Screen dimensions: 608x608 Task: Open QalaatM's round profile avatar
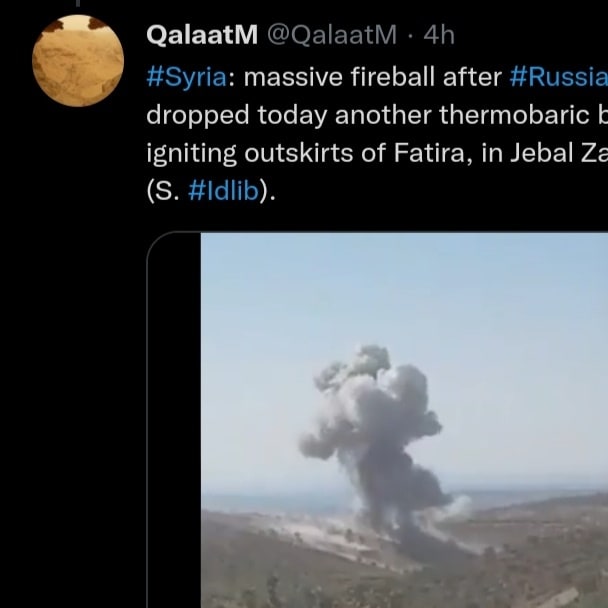78,61
